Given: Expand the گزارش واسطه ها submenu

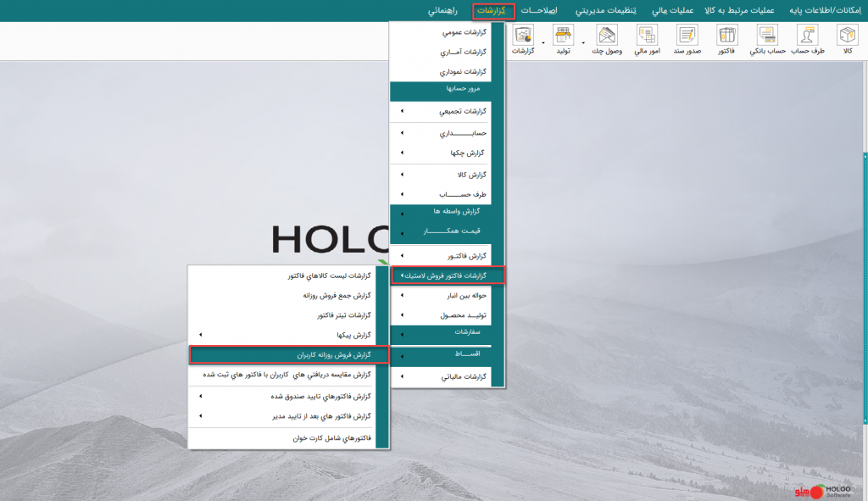Looking at the screenshot, I should pos(440,213).
